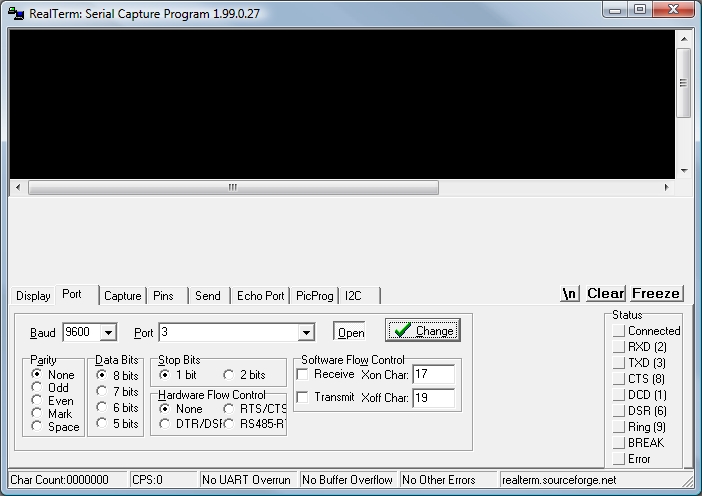
Task: Choose 8 bits data bits
Action: (117, 375)
